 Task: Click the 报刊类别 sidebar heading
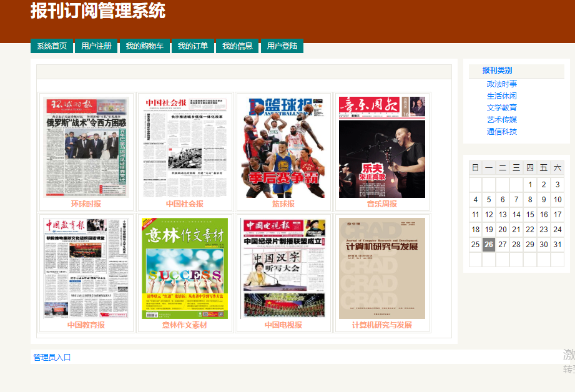[497, 71]
